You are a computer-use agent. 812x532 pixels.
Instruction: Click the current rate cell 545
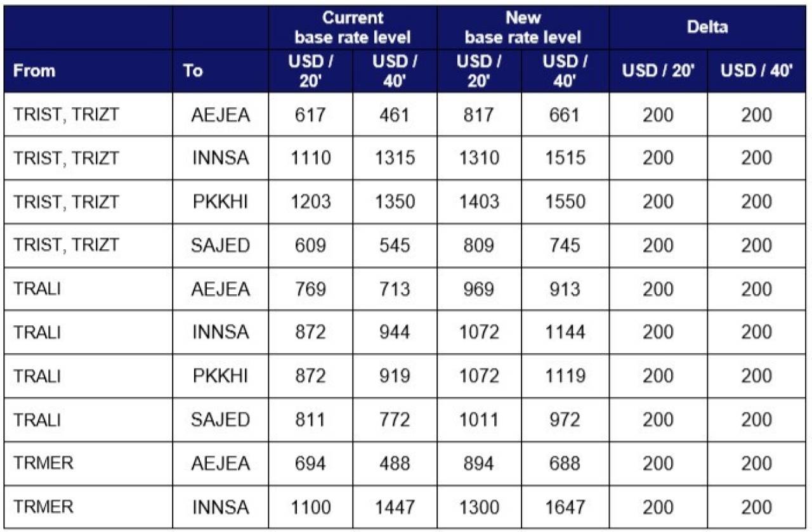[395, 245]
